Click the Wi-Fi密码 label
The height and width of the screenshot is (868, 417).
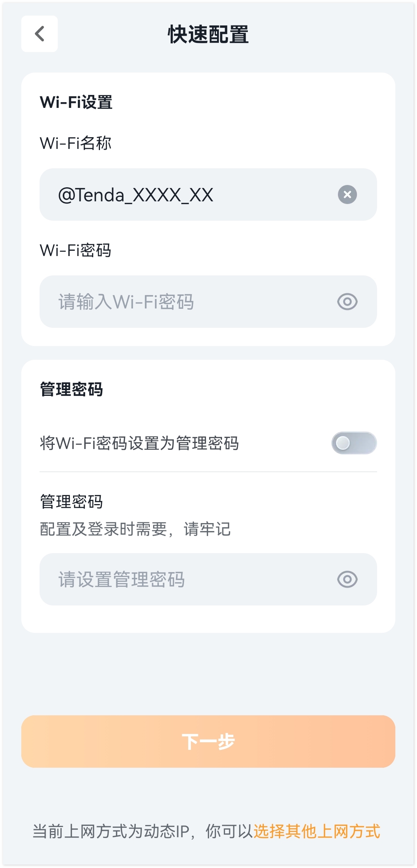point(76,250)
